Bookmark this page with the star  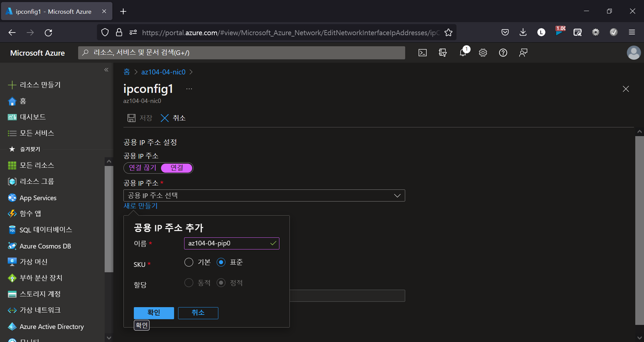[448, 32]
